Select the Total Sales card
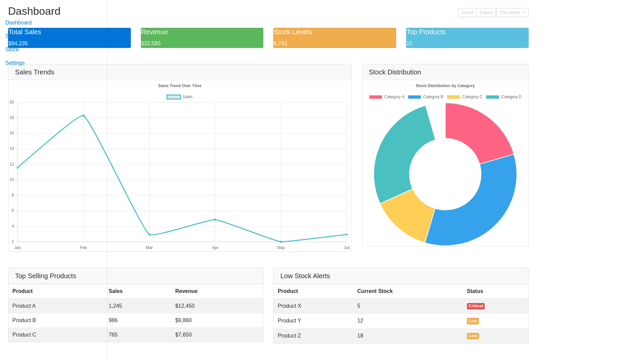 (69, 38)
